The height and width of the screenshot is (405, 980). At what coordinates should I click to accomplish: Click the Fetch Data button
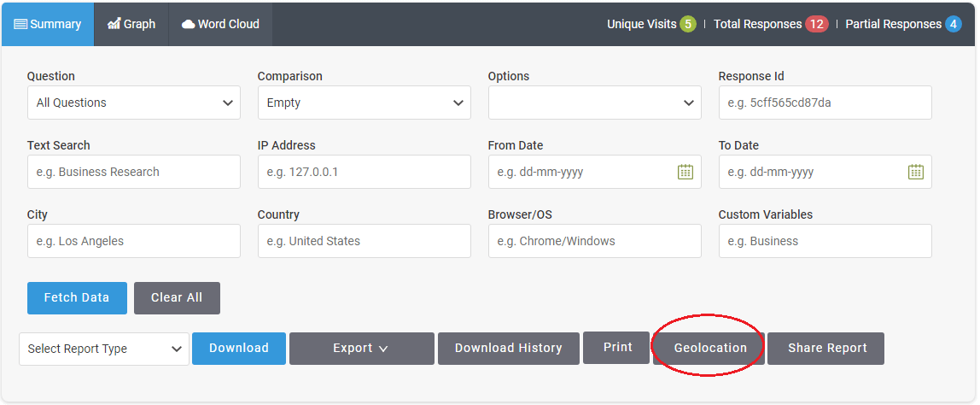[x=77, y=298]
